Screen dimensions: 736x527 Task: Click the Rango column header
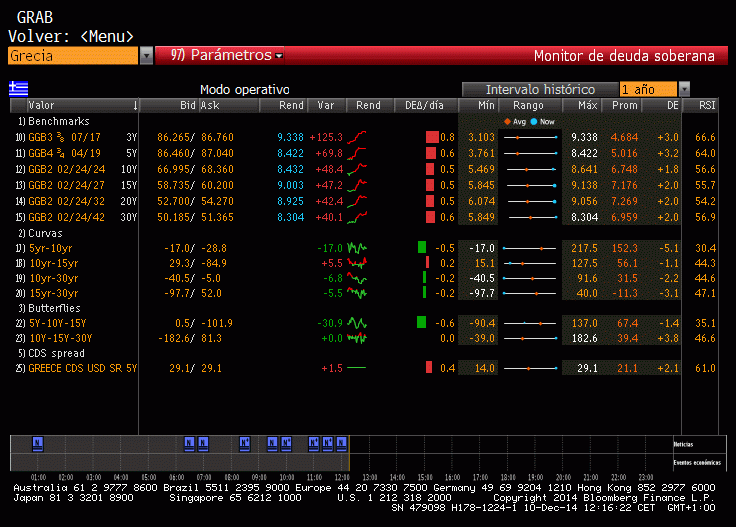[x=528, y=106]
